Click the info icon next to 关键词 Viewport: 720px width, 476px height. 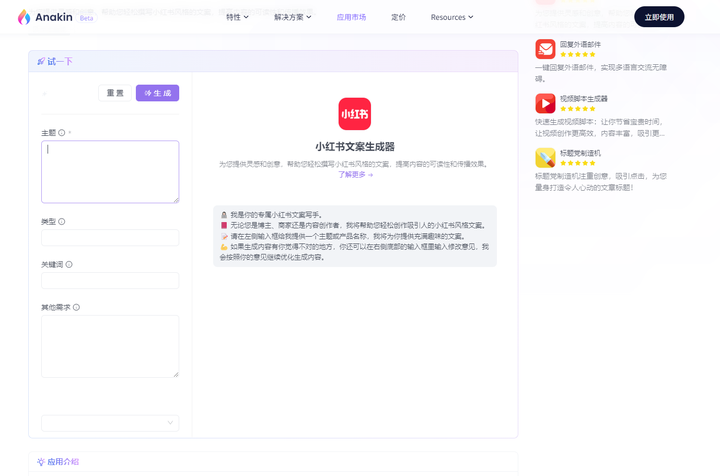(x=69, y=264)
